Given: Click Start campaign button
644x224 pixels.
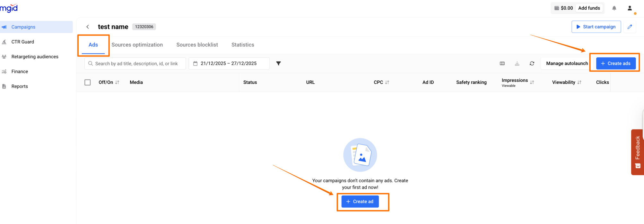Looking at the screenshot, I should tap(596, 27).
